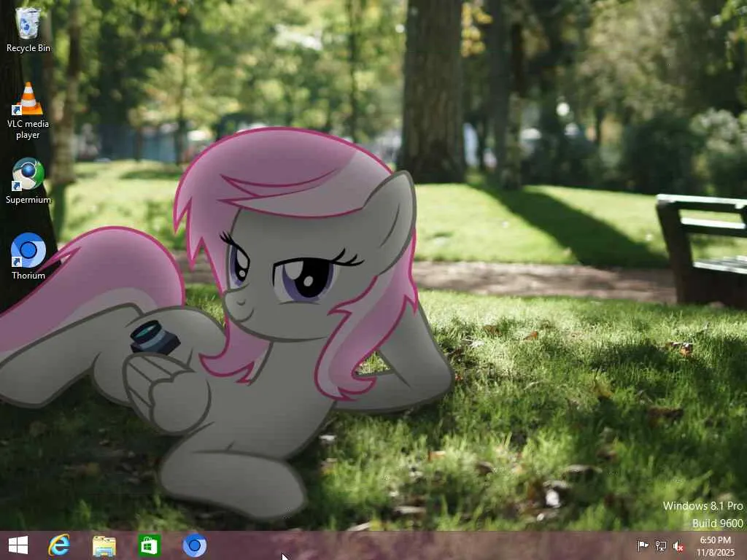Select the VLC media player shortcut
The image size is (747, 560).
[x=28, y=111]
